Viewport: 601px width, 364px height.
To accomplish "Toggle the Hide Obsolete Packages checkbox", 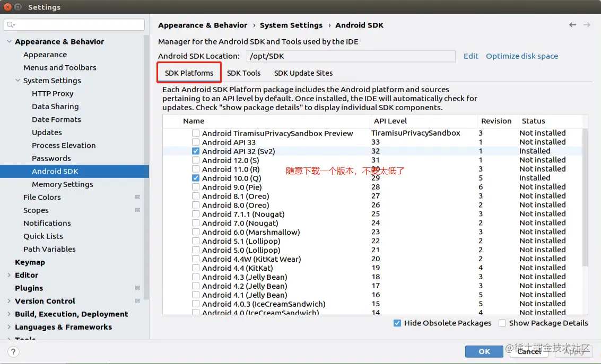I will tap(397, 323).
